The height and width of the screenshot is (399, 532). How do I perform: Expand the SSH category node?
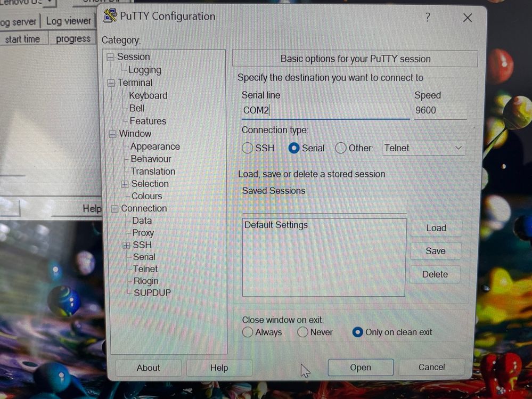[126, 245]
